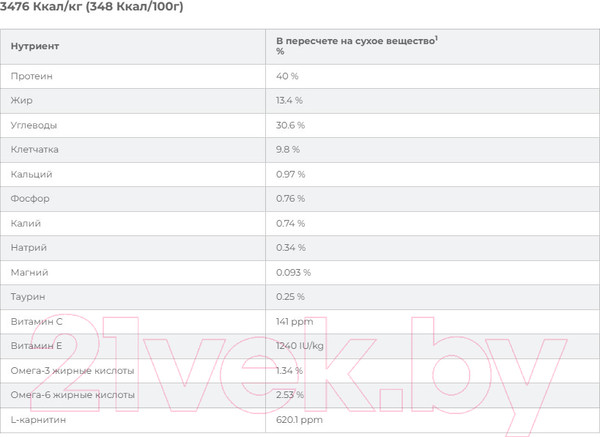
Task: Click the Нутриент column header
Action: click(35, 46)
